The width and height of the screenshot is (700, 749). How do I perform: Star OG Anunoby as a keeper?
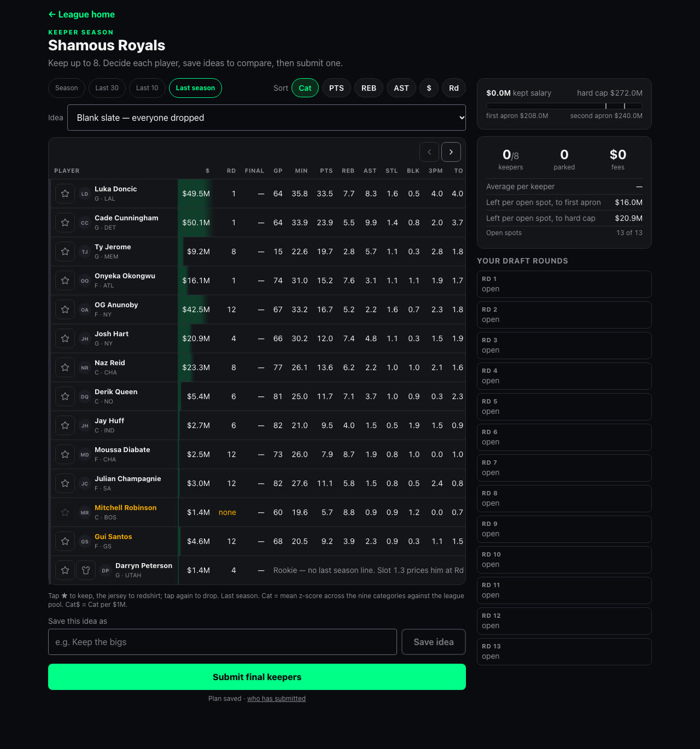point(65,309)
